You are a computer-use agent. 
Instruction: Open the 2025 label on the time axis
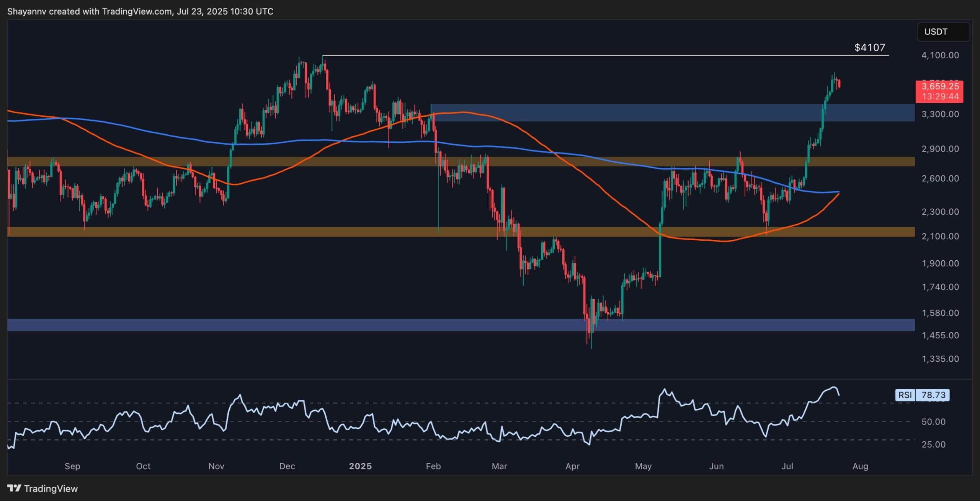click(x=361, y=466)
